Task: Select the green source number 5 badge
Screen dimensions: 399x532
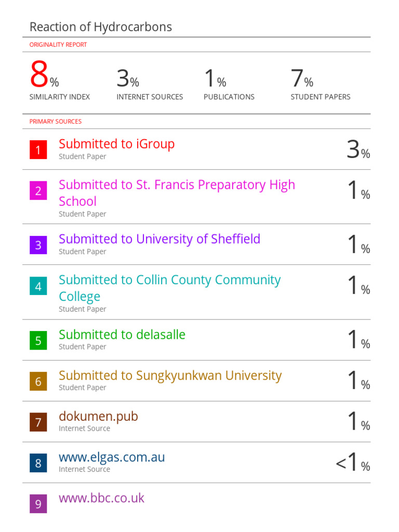Action: point(38,340)
